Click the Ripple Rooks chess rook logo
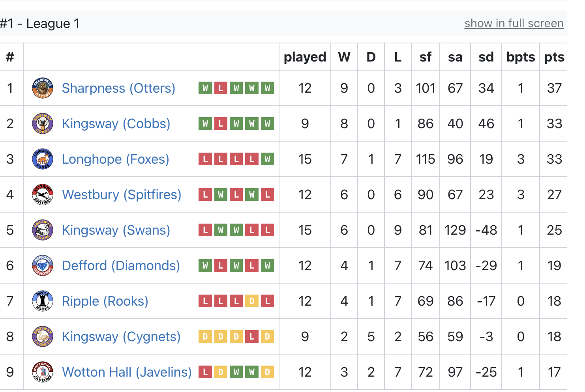Image resolution: width=585 pixels, height=392 pixels. tap(43, 301)
